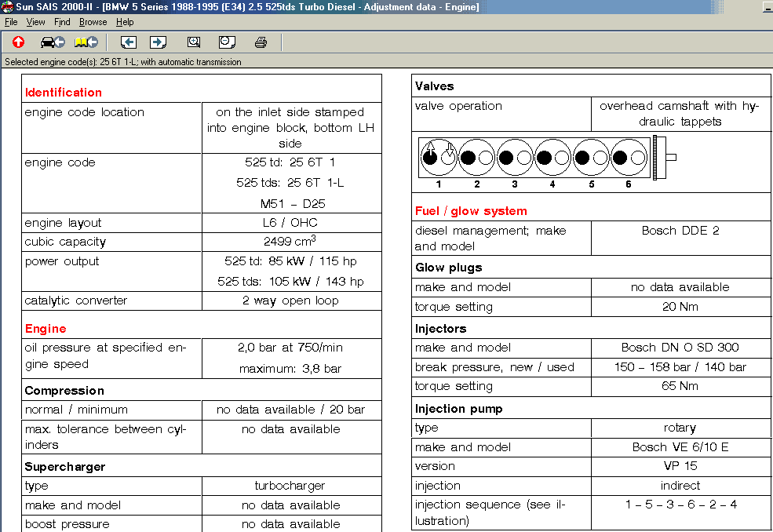Go to next page arrow icon
Screen dimensions: 773x532
159,42
